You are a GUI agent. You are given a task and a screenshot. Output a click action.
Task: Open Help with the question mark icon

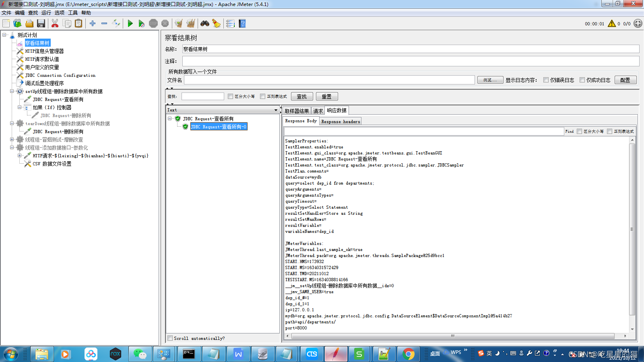[x=242, y=23]
